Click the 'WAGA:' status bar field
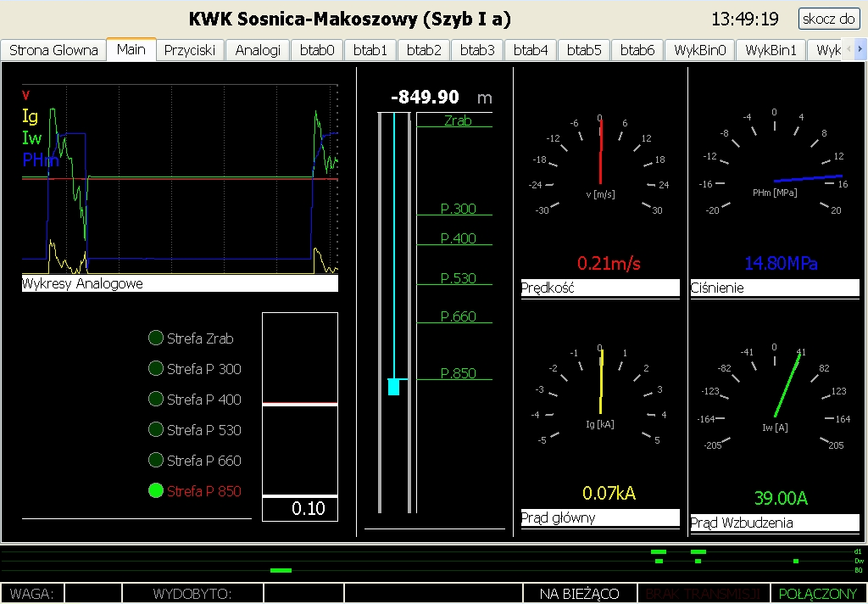Image resolution: width=868 pixels, height=604 pixels. pos(32,594)
